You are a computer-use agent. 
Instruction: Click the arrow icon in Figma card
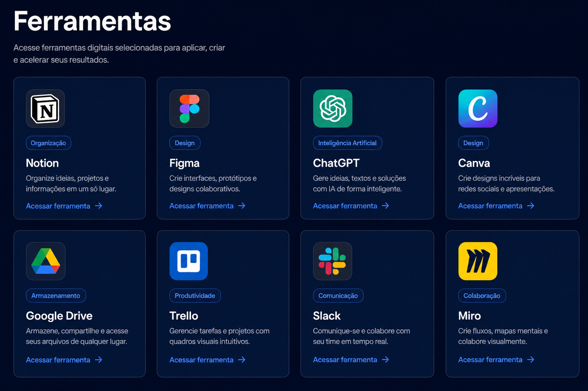(242, 206)
